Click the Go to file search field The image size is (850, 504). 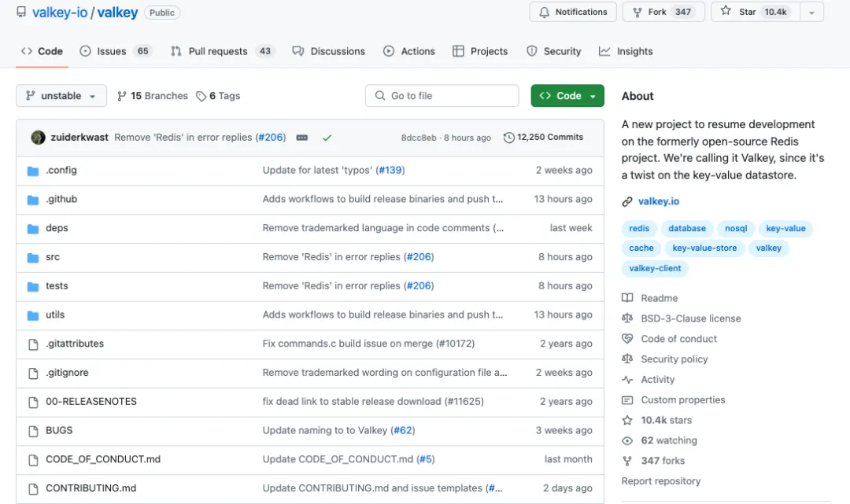[x=442, y=96]
